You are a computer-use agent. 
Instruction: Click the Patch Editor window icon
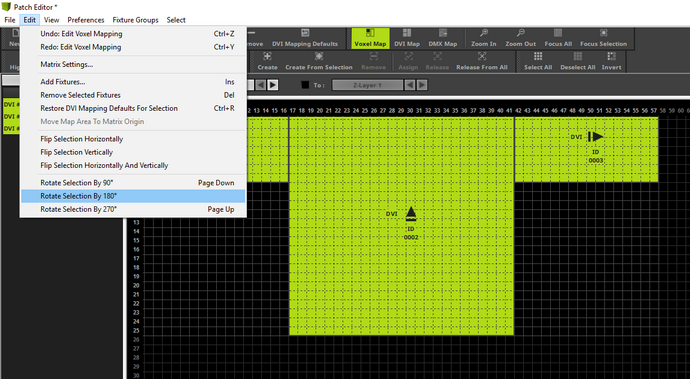[6, 7]
